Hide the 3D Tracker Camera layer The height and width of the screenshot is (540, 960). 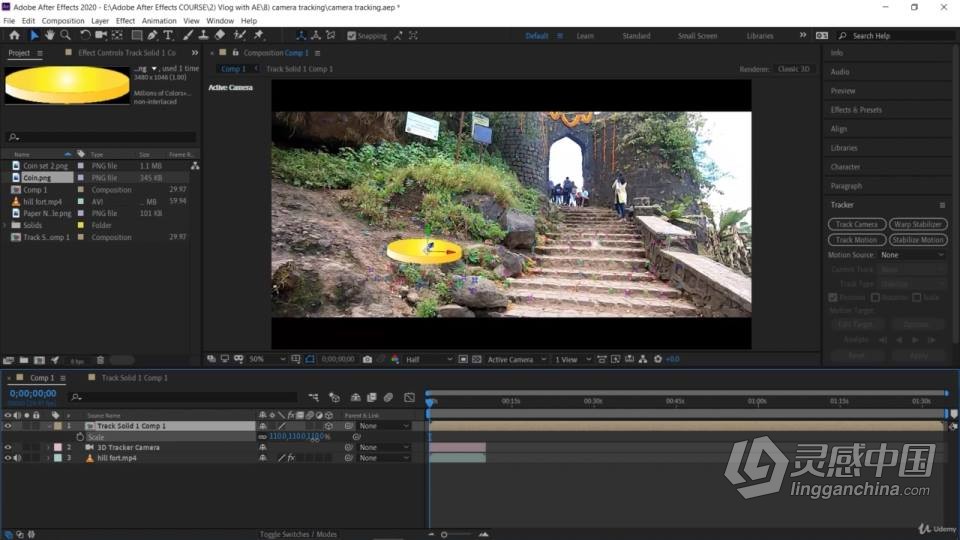(x=8, y=448)
